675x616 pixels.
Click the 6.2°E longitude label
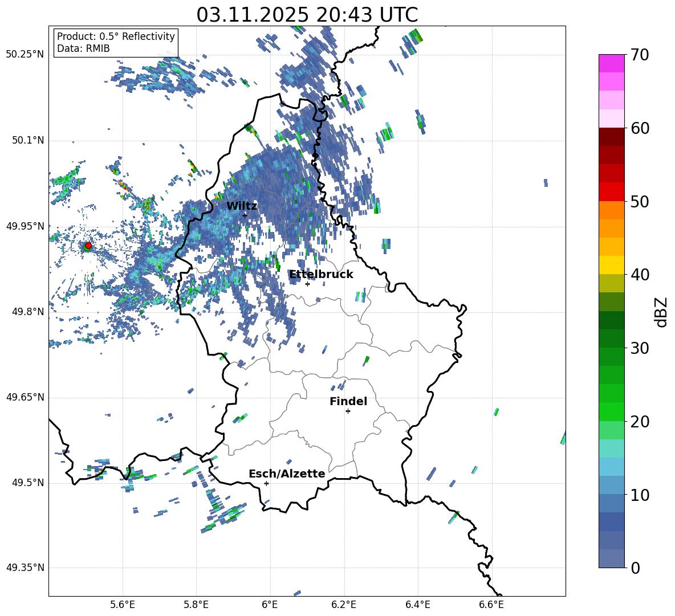click(x=344, y=605)
